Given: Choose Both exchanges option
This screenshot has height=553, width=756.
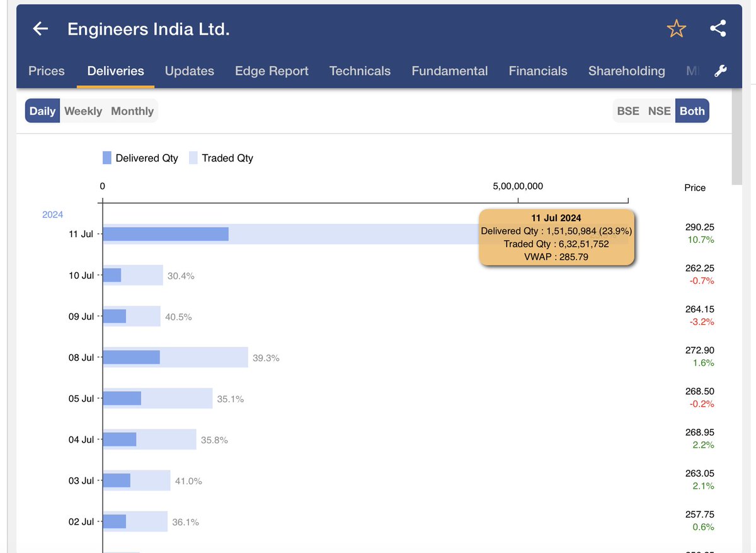Looking at the screenshot, I should coord(692,111).
